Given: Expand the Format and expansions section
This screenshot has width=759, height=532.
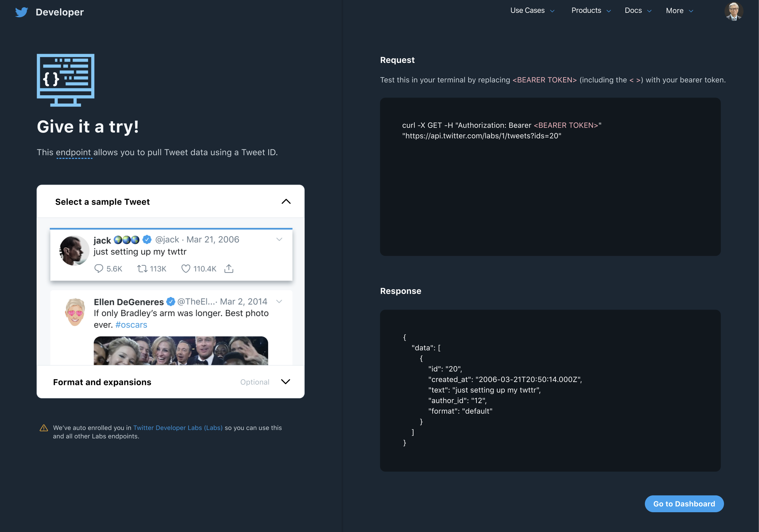Looking at the screenshot, I should click(x=286, y=382).
